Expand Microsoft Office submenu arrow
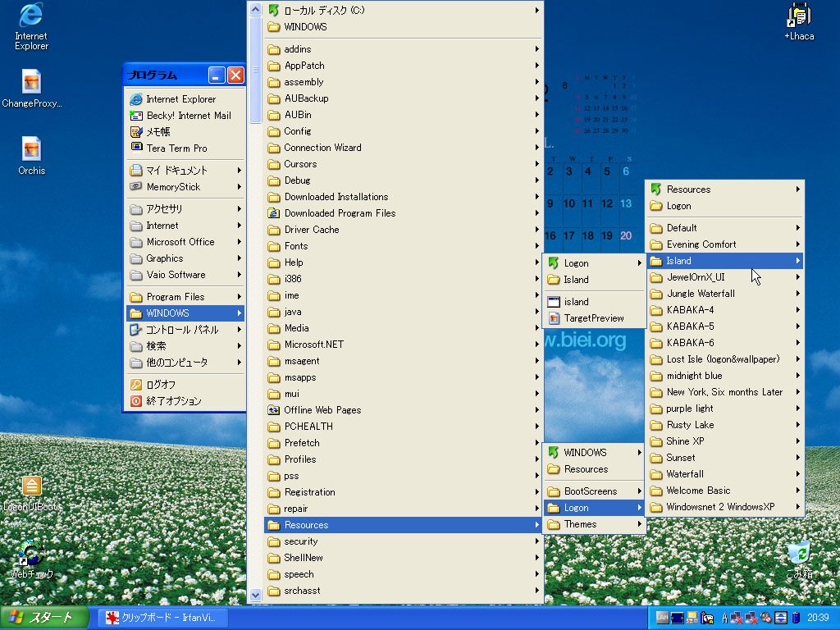Viewport: 840px width, 630px height. [239, 242]
